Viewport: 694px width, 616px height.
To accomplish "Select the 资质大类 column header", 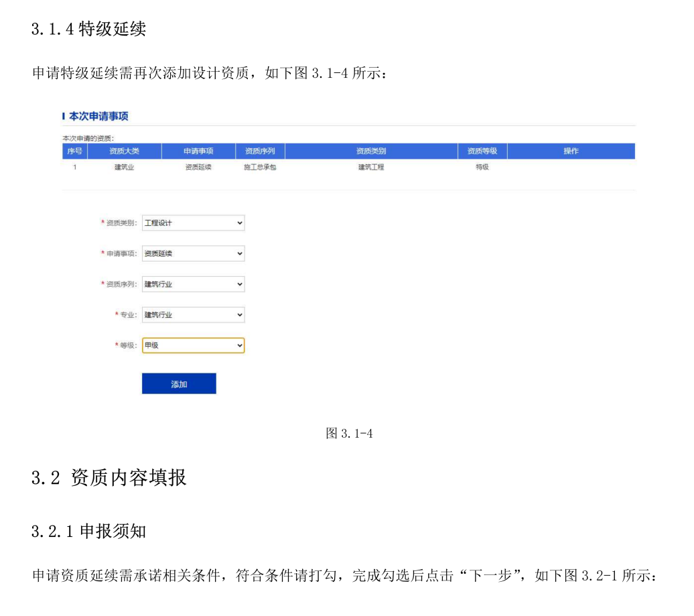I will coord(124,151).
